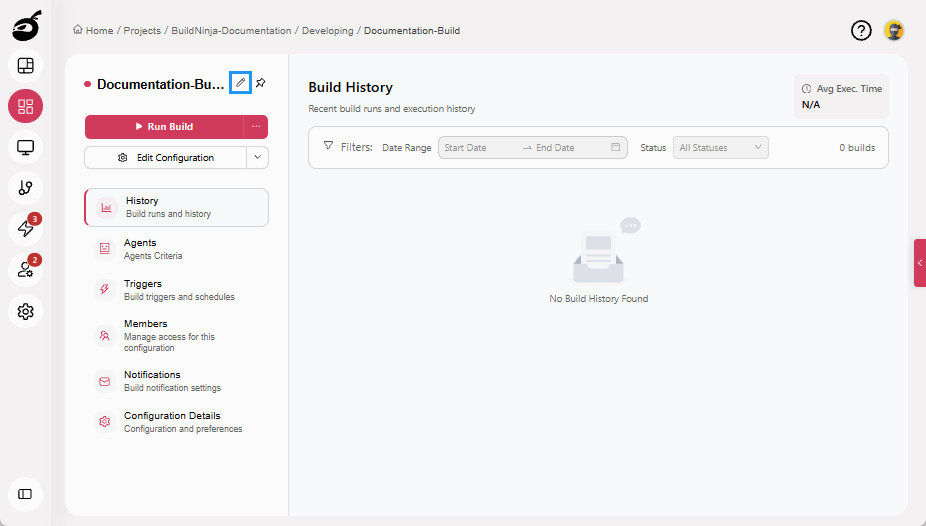The image size is (926, 526).
Task: Click the Agents criteria icon
Action: [105, 249]
